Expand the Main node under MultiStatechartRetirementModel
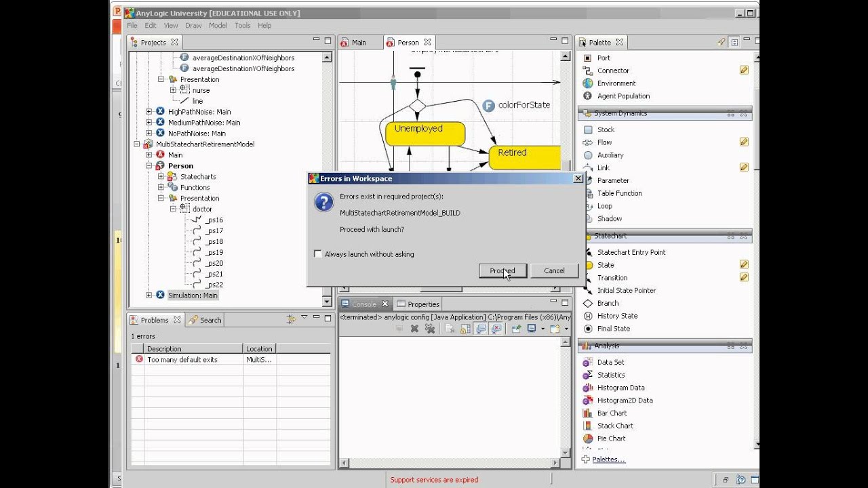868x488 pixels. [149, 155]
